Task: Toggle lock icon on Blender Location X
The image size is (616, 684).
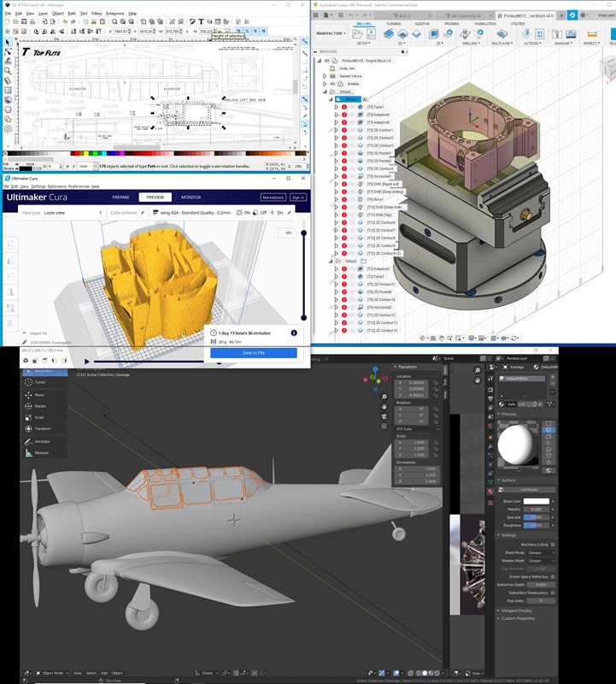Action: (x=436, y=383)
